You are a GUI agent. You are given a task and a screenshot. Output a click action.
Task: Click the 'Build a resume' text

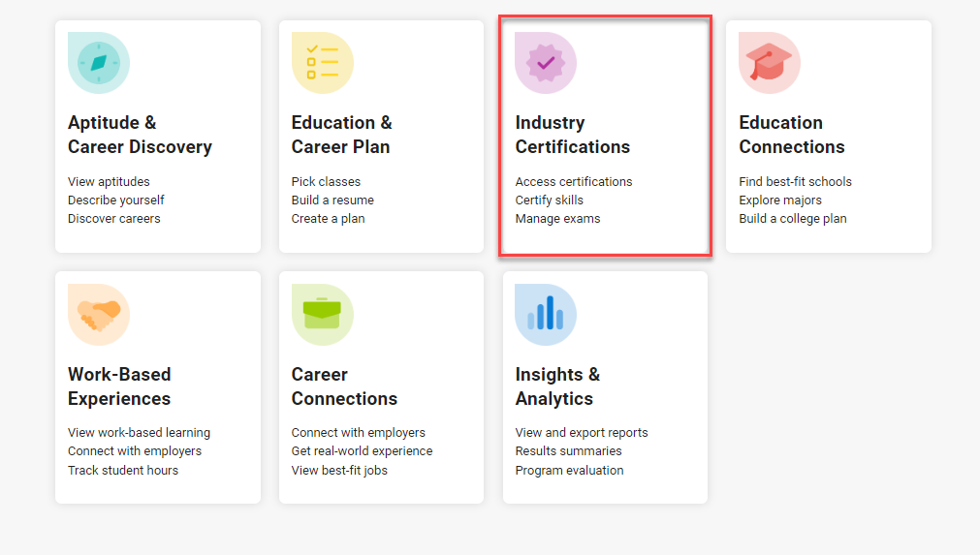(x=332, y=200)
